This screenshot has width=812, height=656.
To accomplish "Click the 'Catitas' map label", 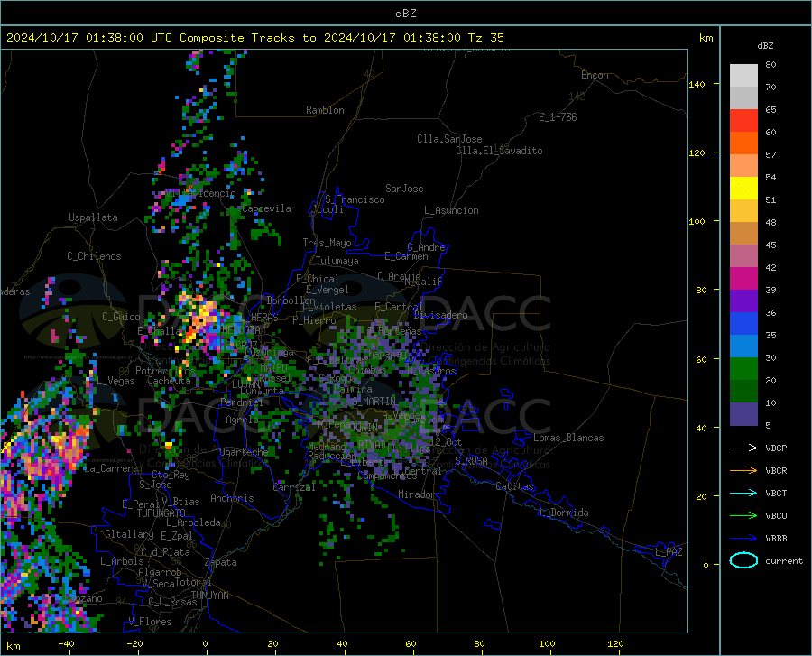I will coord(515,486).
